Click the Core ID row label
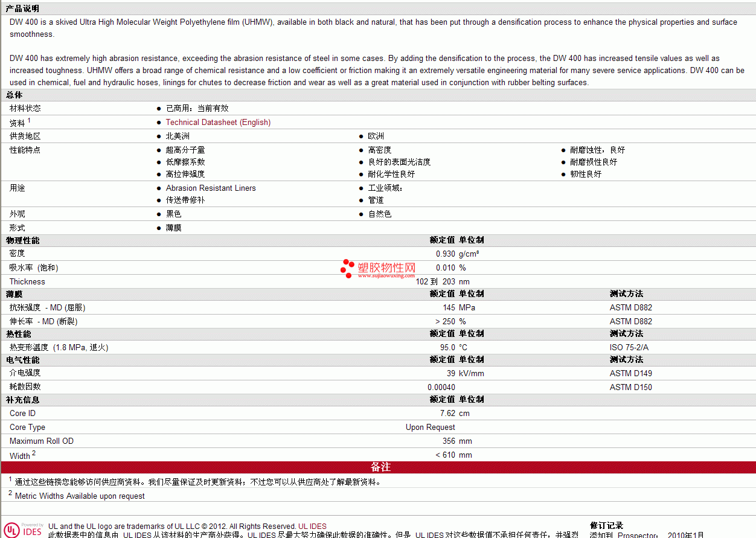This screenshot has width=756, height=538. pyautogui.click(x=22, y=413)
